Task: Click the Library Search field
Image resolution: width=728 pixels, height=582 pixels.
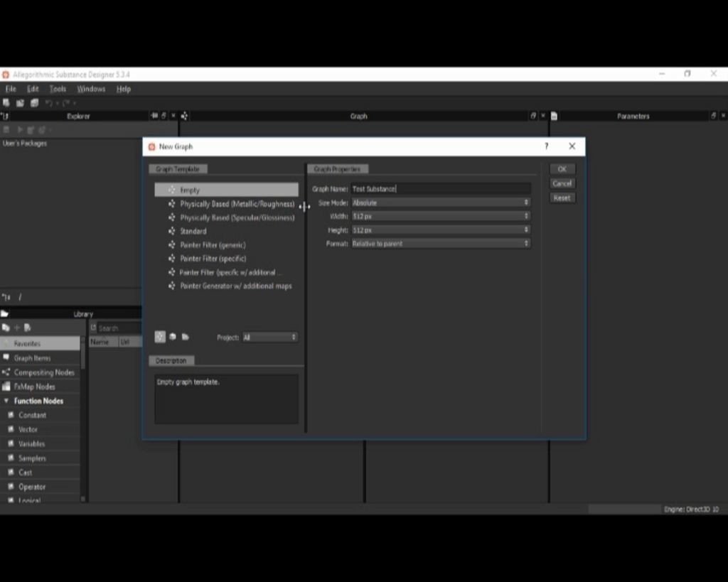Action: click(x=119, y=328)
